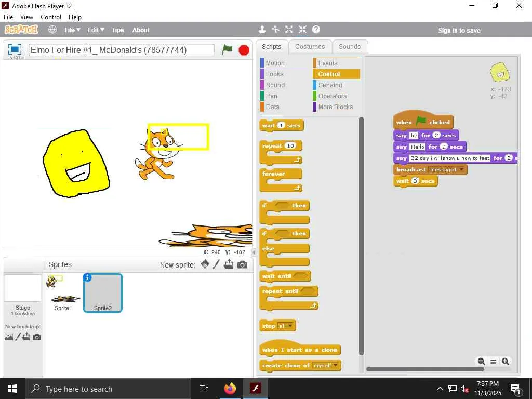Image resolution: width=532 pixels, height=399 pixels.
Task: Open broadcast message1 dropdown in script
Action: (461, 170)
